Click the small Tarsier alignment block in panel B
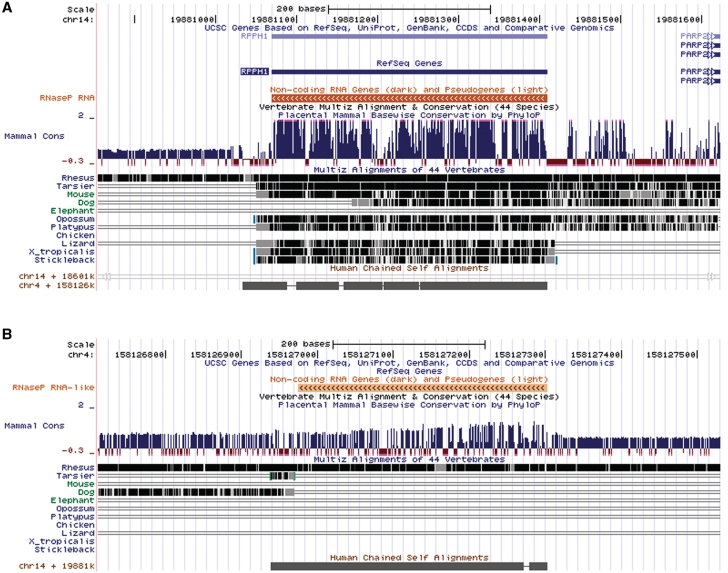 [283, 476]
